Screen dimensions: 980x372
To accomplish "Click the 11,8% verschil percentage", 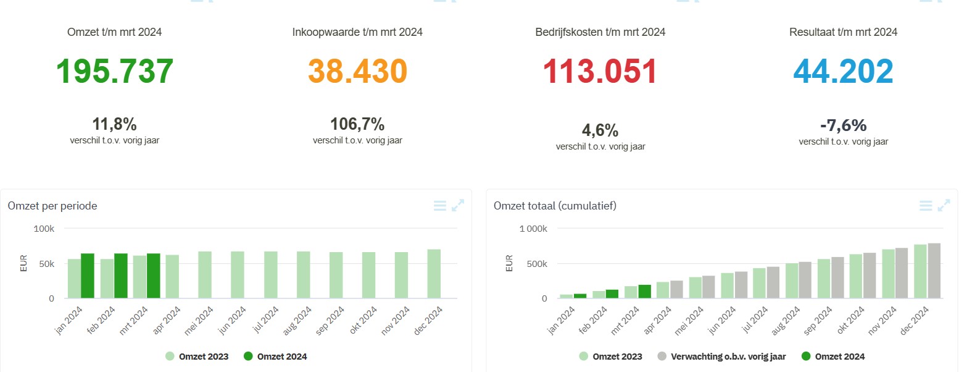I will point(114,123).
